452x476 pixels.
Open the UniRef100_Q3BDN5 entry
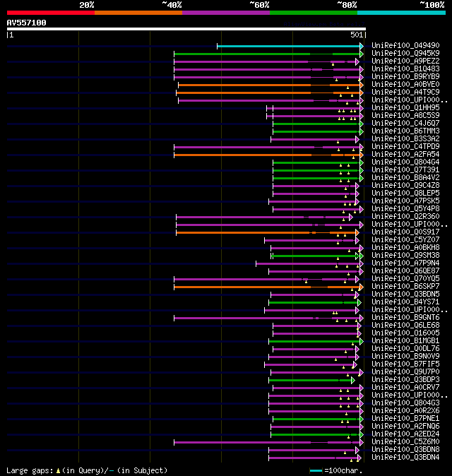(x=405, y=294)
